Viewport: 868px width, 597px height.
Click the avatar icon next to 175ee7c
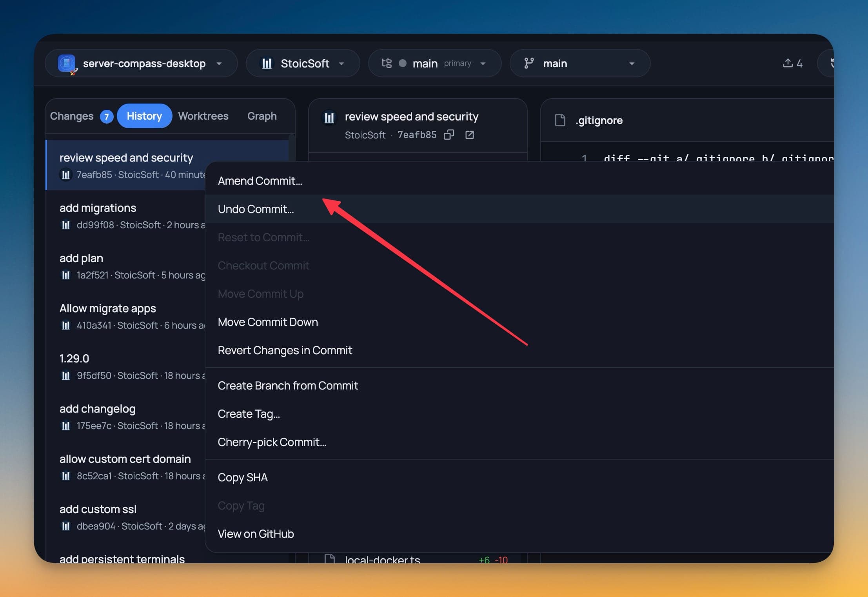pos(66,426)
